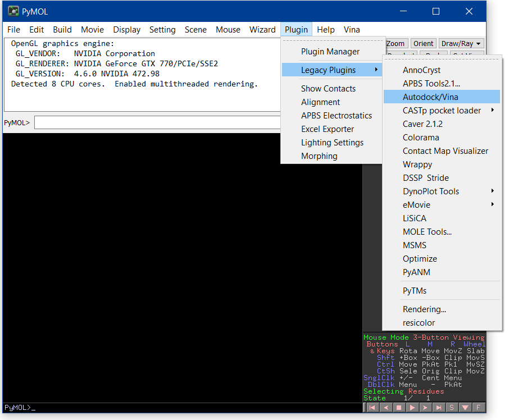Step back one frame
Screen dimensions: 509x420
coord(386,408)
